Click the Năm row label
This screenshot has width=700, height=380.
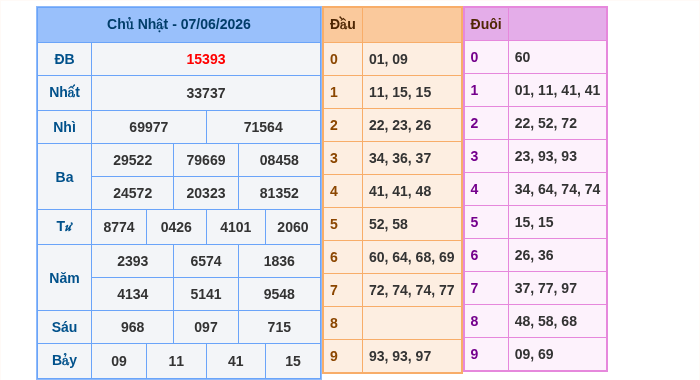(64, 278)
